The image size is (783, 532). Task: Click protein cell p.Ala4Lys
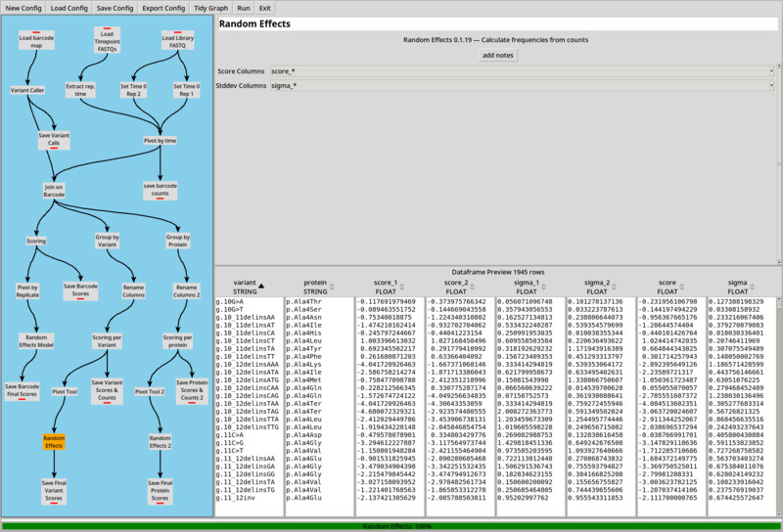pyautogui.click(x=303, y=365)
